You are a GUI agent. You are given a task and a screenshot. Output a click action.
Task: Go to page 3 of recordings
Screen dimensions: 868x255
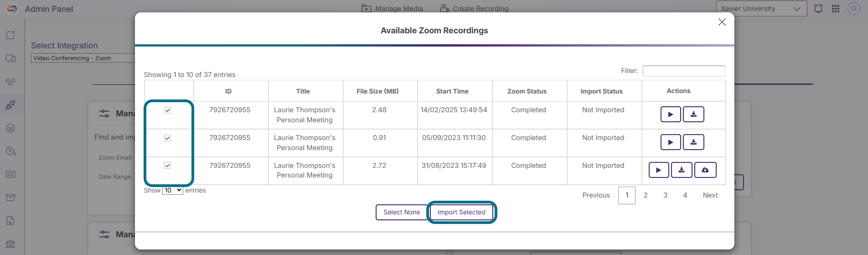click(x=665, y=195)
